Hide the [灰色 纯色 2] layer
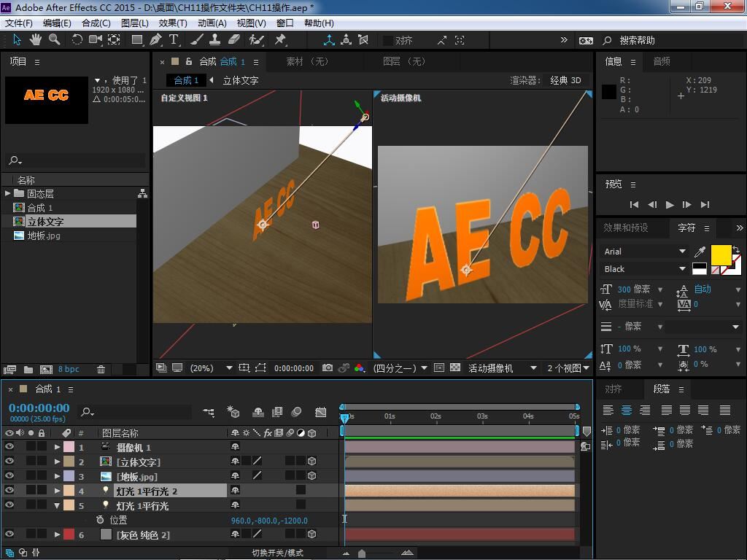This screenshot has height=560, width=747. tap(9, 534)
